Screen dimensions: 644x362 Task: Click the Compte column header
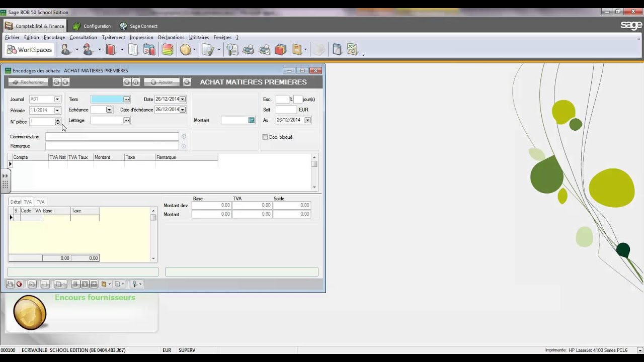tap(30, 157)
